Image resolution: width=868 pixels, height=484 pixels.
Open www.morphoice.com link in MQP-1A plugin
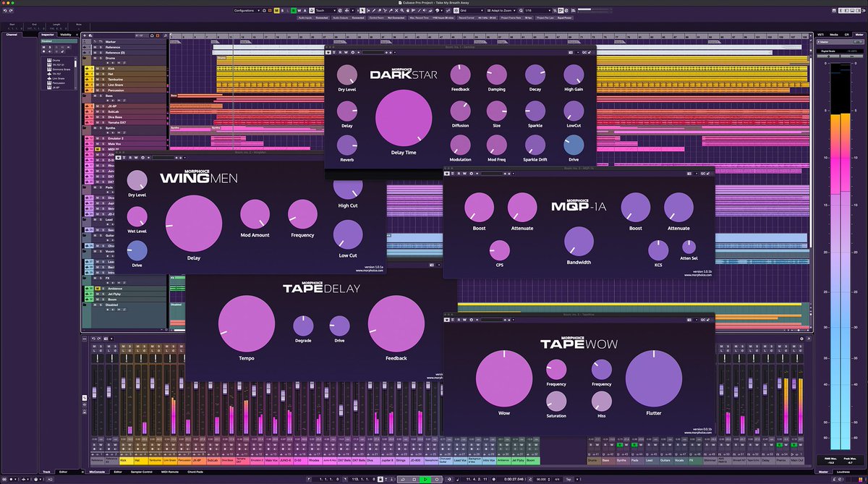[x=697, y=274]
